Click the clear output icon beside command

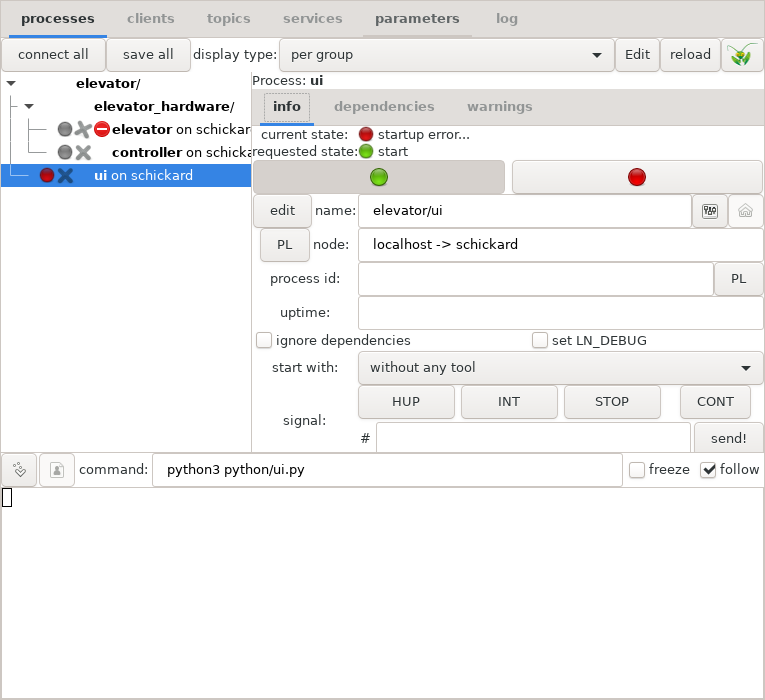(20, 470)
